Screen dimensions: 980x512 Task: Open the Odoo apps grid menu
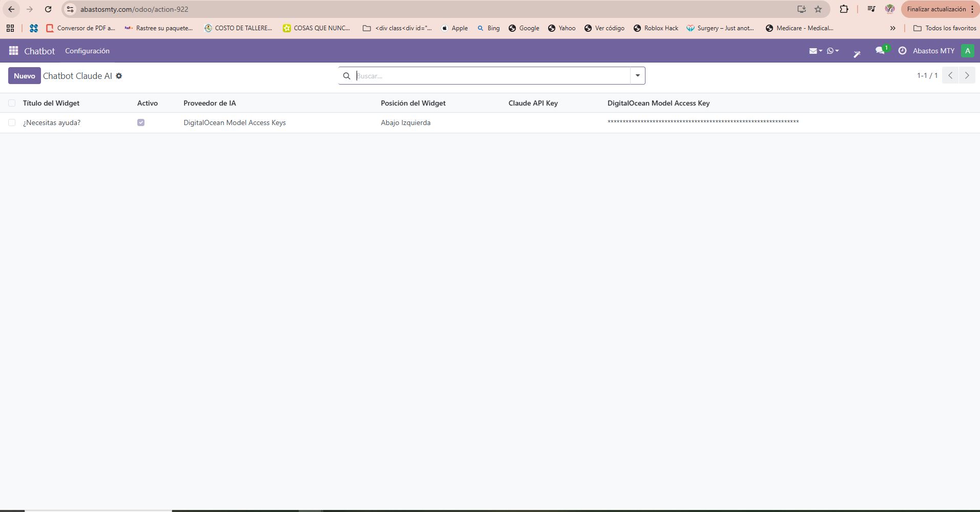coord(13,51)
